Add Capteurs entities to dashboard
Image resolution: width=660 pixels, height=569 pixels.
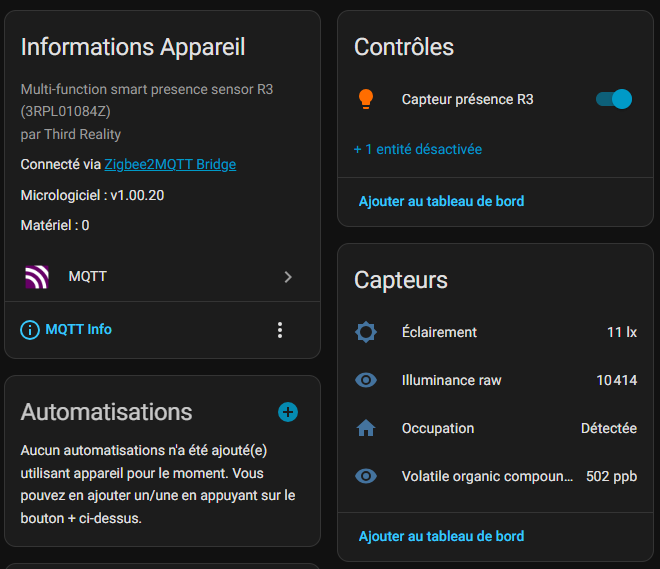[x=441, y=537]
